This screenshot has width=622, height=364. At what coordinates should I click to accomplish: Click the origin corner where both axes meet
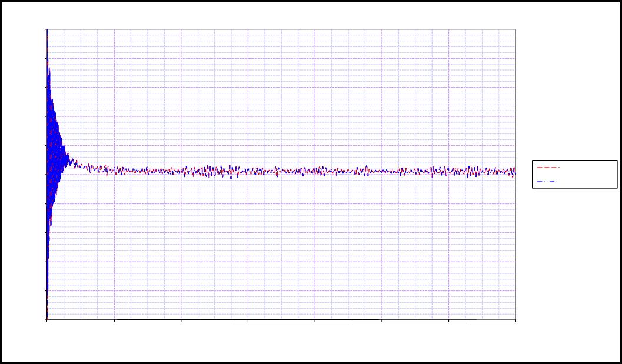pos(46,319)
